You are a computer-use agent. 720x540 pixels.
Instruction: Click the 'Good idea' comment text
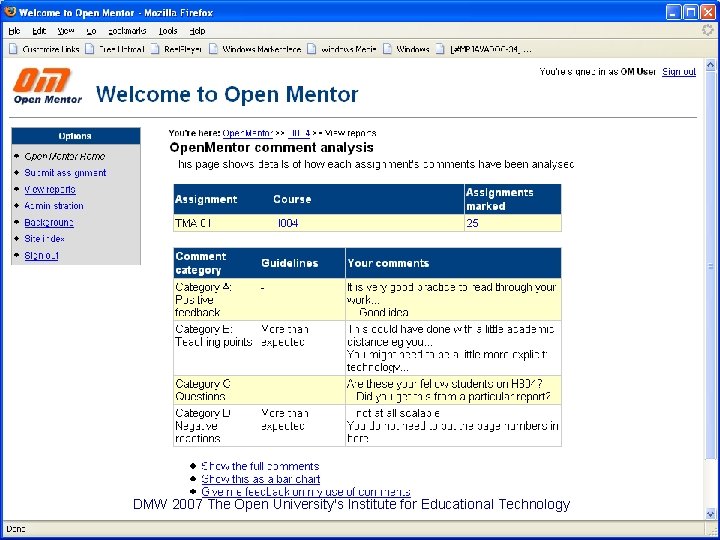coord(383,313)
